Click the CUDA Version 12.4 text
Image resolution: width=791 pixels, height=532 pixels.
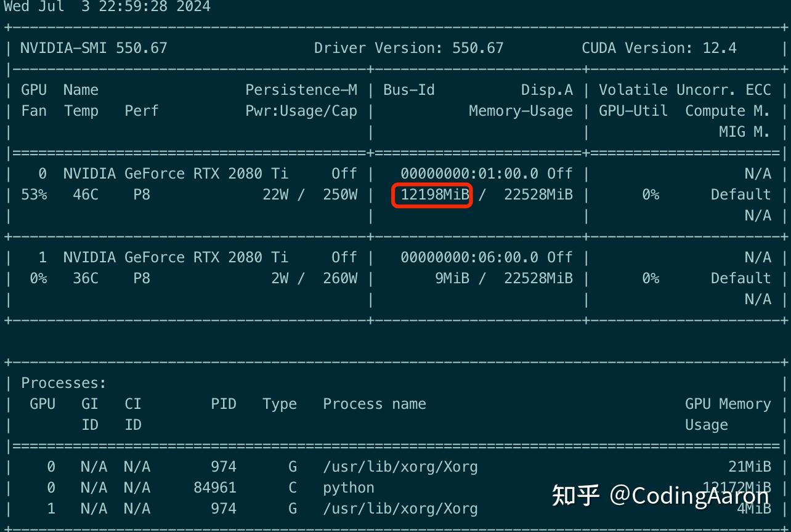pos(659,48)
